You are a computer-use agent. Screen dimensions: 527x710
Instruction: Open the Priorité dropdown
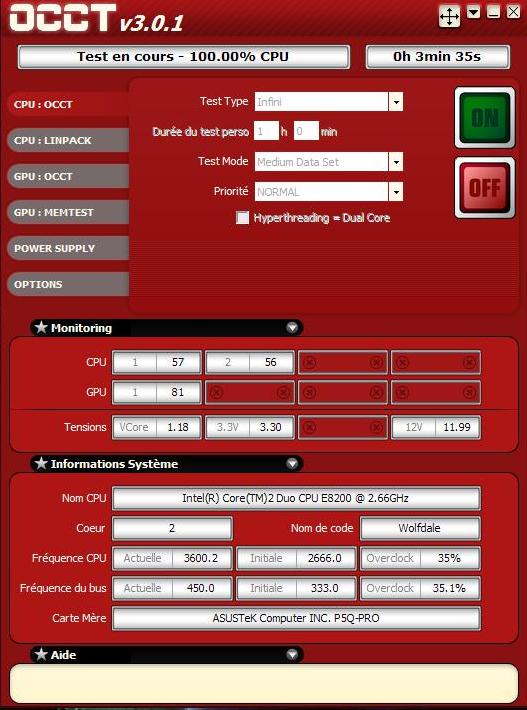[x=396, y=192]
